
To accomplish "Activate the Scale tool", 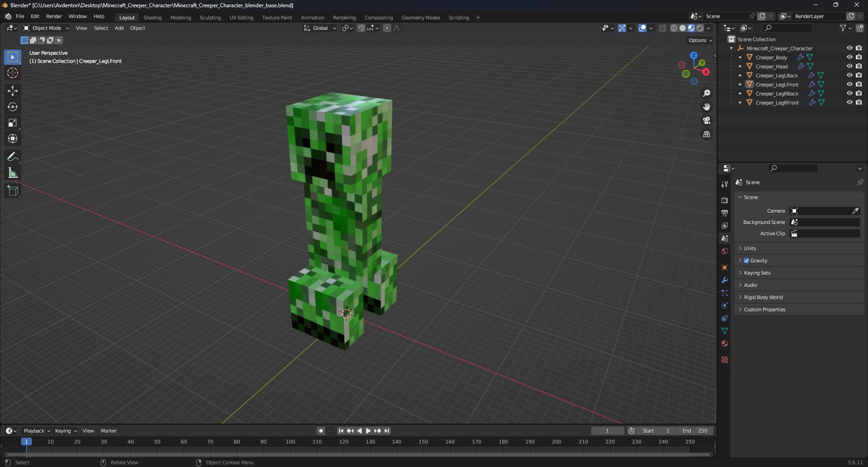I will click(x=13, y=123).
